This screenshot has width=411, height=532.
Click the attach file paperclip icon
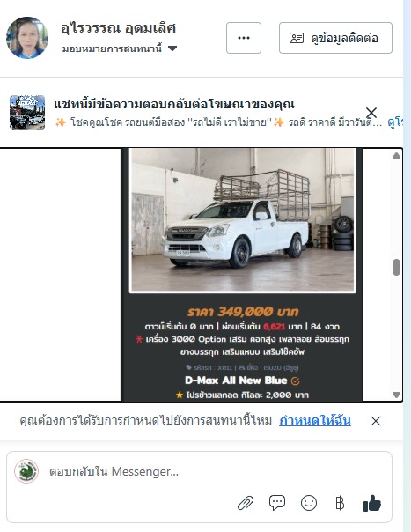(x=246, y=503)
